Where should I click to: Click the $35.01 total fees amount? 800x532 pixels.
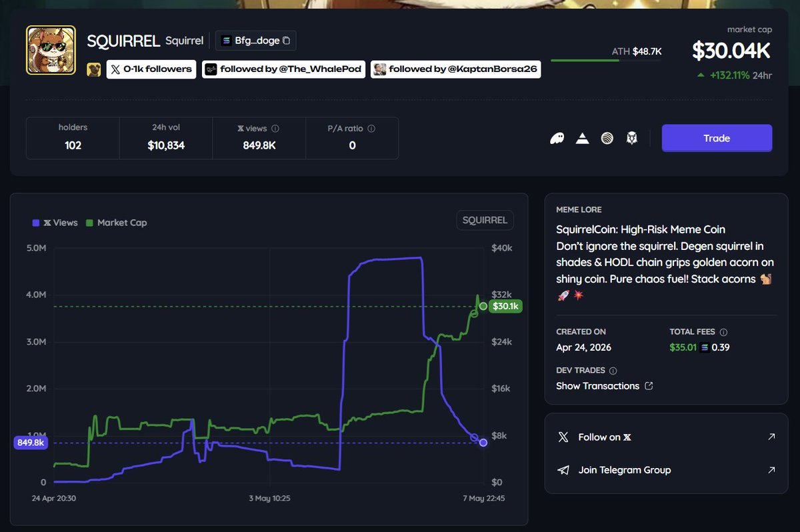pyautogui.click(x=683, y=347)
